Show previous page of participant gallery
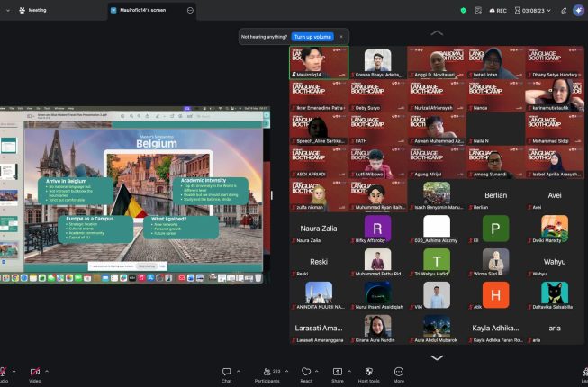The image size is (588, 387). [437, 33]
